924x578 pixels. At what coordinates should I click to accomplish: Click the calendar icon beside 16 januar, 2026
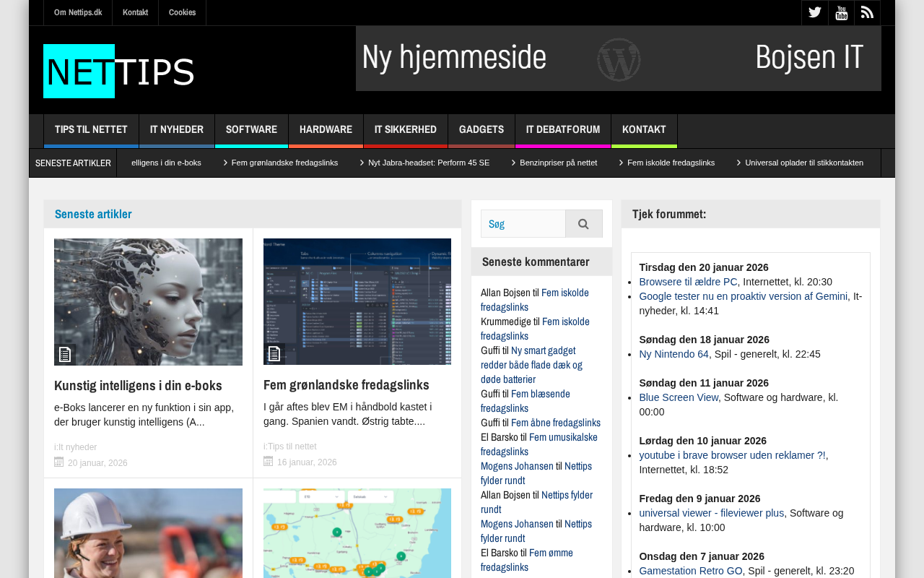[x=269, y=462]
